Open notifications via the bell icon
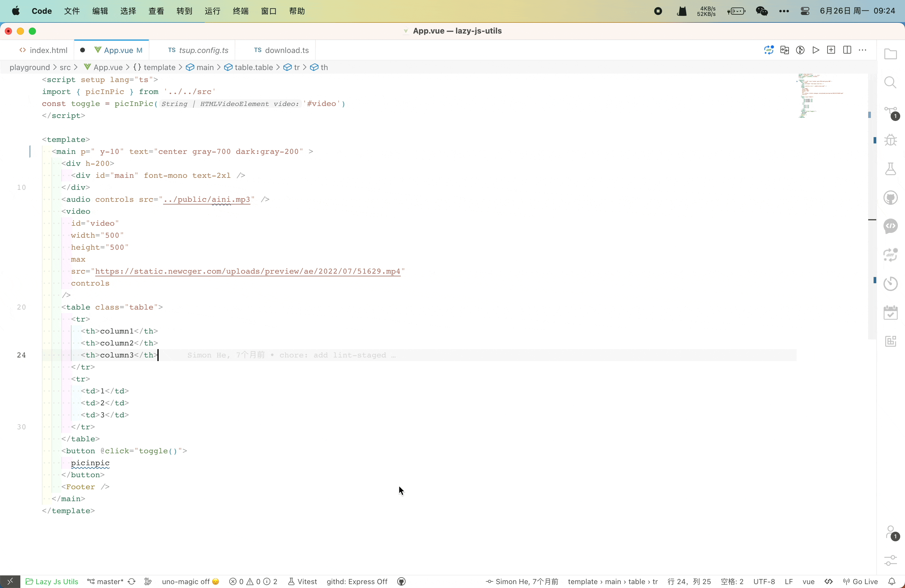The height and width of the screenshot is (588, 905). coord(893,581)
